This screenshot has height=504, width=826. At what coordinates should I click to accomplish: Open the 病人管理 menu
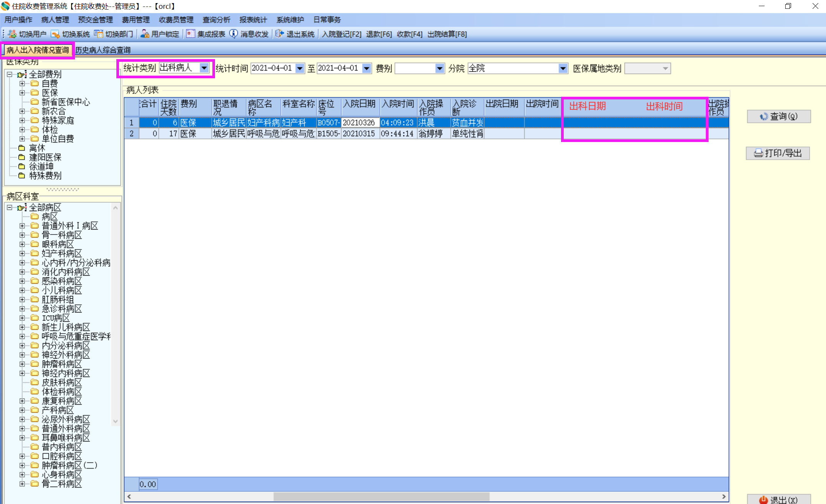[55, 20]
